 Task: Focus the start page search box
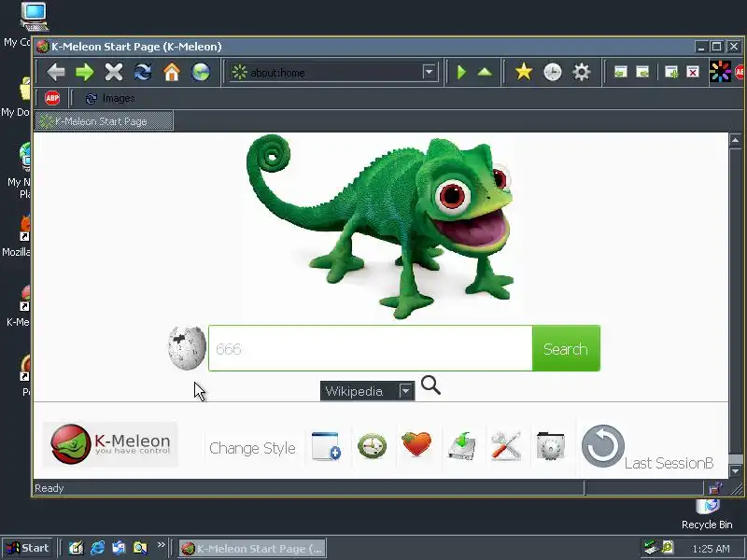[x=371, y=348]
